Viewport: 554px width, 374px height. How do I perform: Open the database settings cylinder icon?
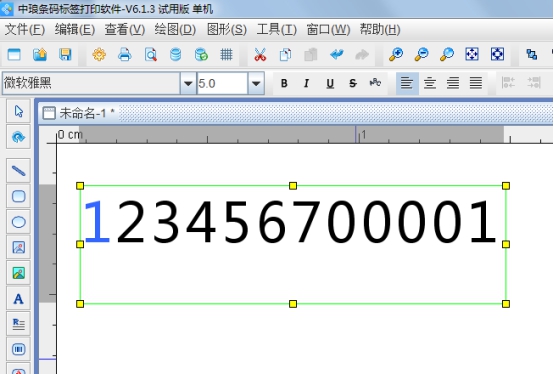point(176,55)
